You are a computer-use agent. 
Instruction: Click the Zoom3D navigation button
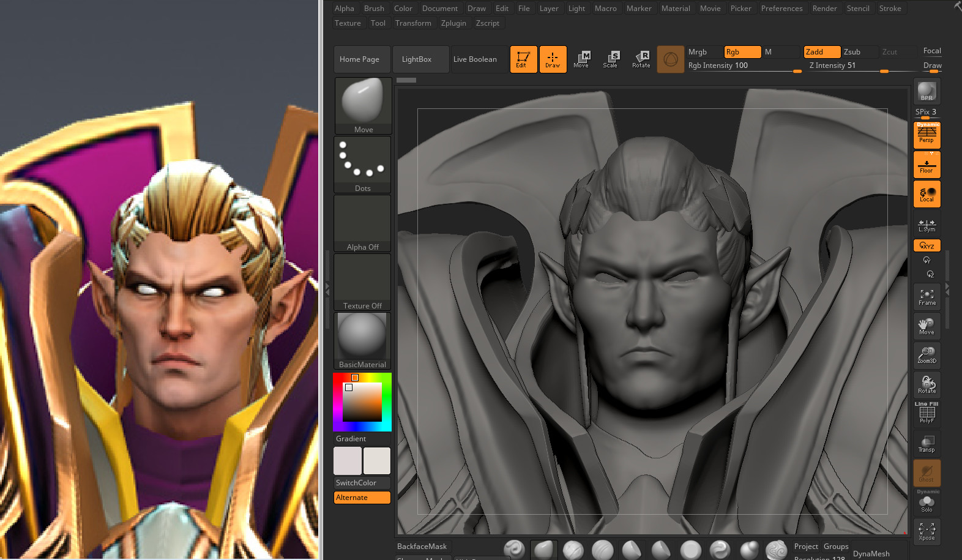point(927,356)
